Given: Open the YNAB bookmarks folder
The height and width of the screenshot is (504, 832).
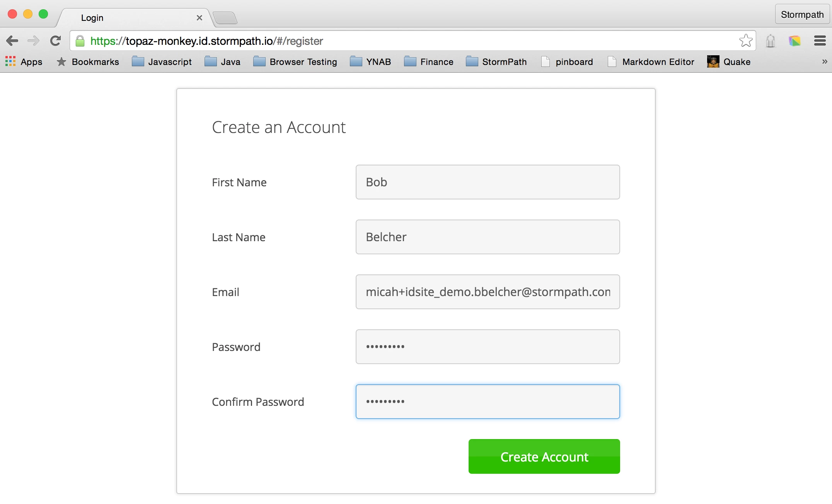Looking at the screenshot, I should click(370, 62).
